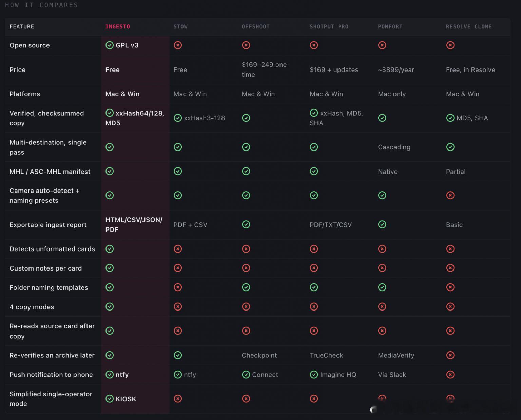
Task: Select the "Via Slack" cell
Action: tap(392, 375)
